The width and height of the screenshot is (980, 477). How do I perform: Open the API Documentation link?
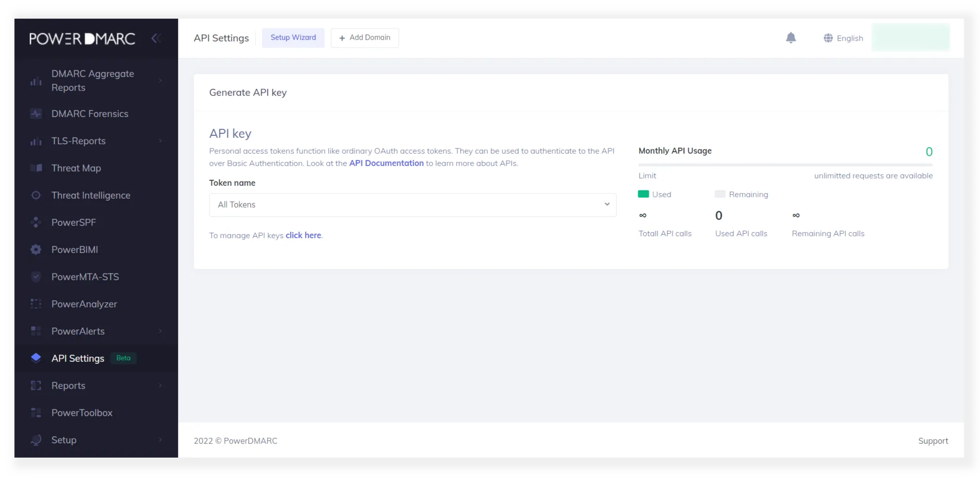tap(386, 163)
